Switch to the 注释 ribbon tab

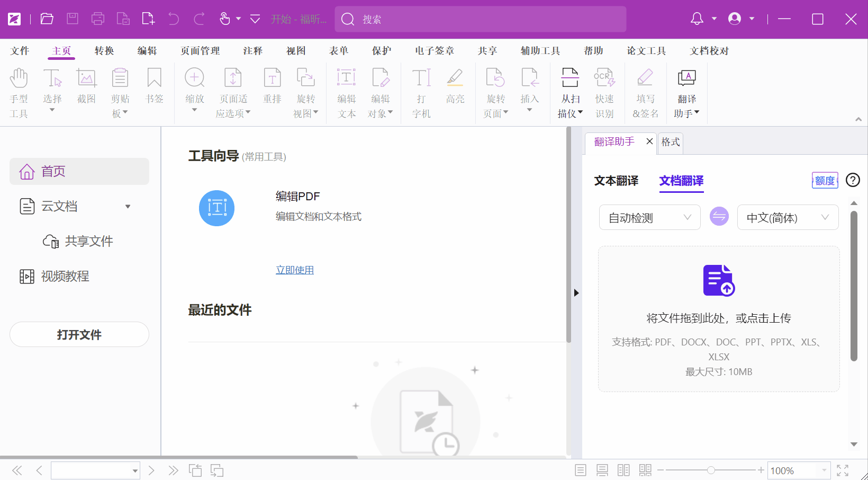click(253, 51)
